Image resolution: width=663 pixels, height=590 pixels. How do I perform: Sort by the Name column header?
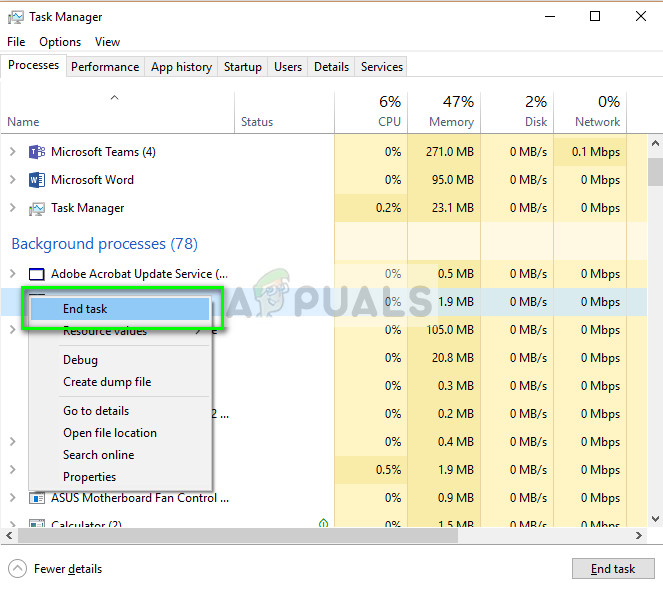(118, 113)
